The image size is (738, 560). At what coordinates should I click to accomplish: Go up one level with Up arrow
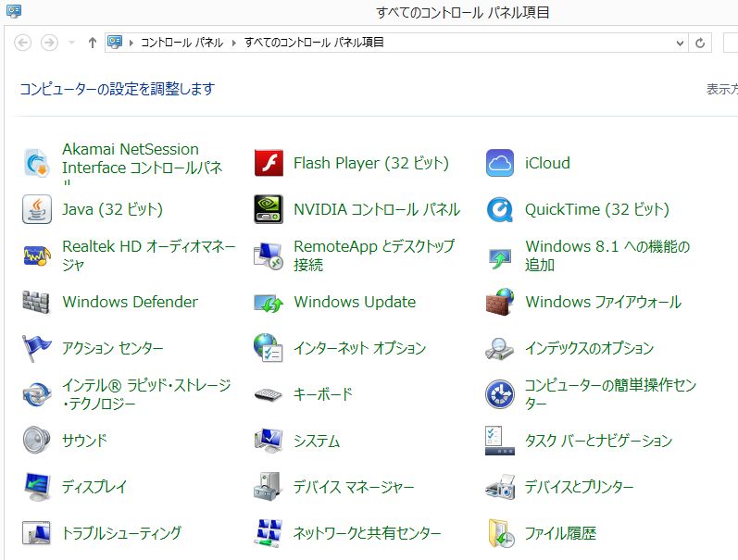coord(93,43)
